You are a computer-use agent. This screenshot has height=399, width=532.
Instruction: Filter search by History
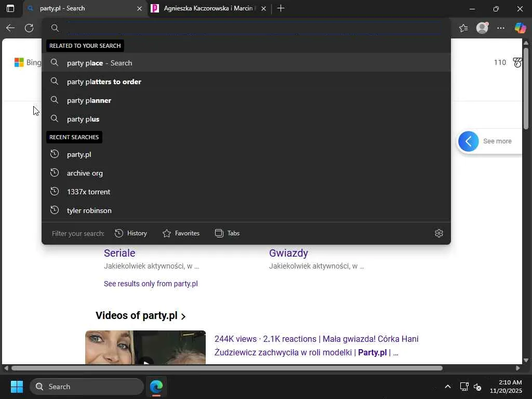point(131,233)
